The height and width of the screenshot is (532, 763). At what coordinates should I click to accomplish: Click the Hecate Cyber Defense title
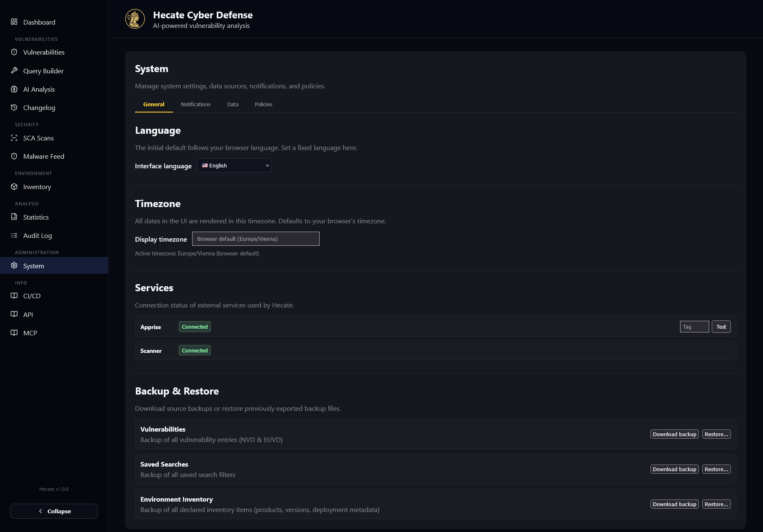[203, 15]
